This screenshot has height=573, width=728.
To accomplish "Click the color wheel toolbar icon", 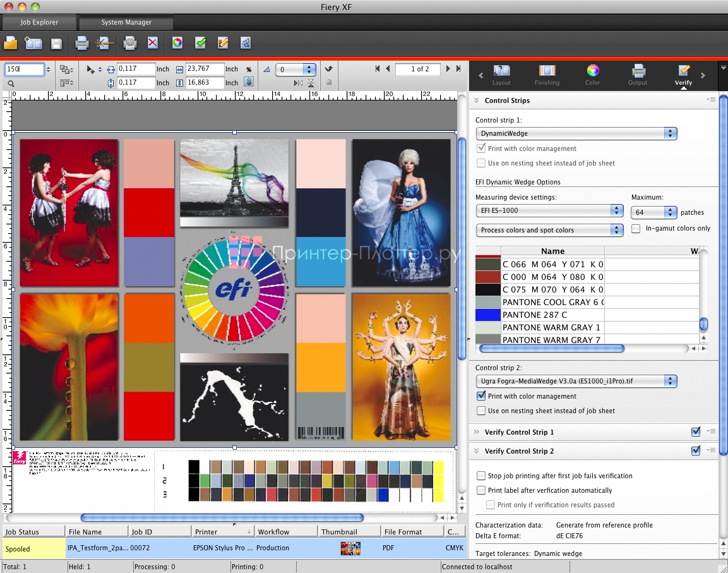I will 177,43.
